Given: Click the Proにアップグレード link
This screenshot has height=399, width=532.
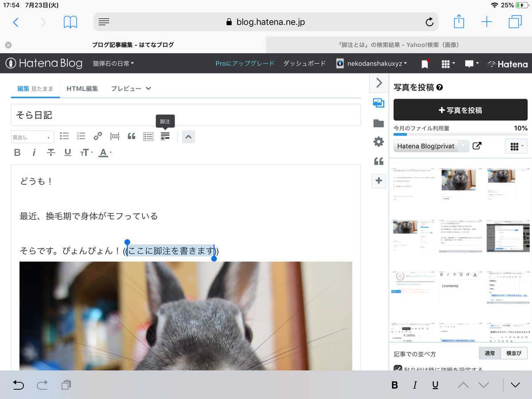Looking at the screenshot, I should (x=245, y=63).
